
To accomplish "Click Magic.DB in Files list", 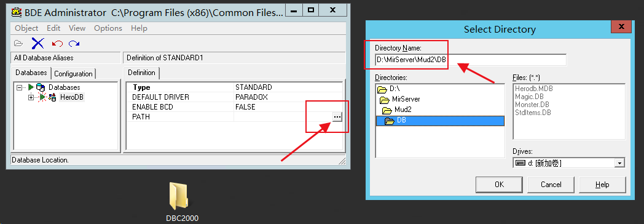I will coord(529,97).
